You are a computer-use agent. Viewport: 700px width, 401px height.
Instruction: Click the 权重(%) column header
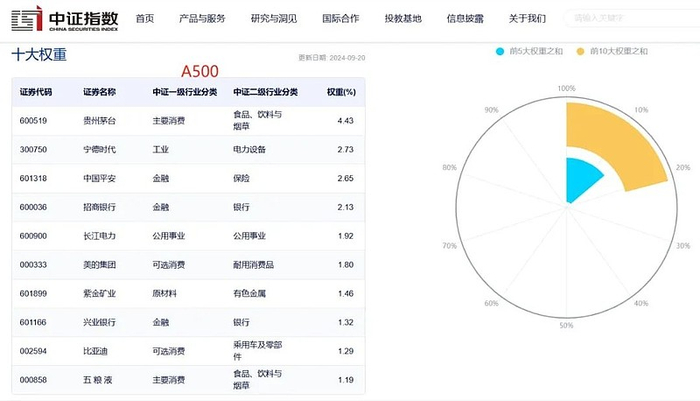click(341, 92)
